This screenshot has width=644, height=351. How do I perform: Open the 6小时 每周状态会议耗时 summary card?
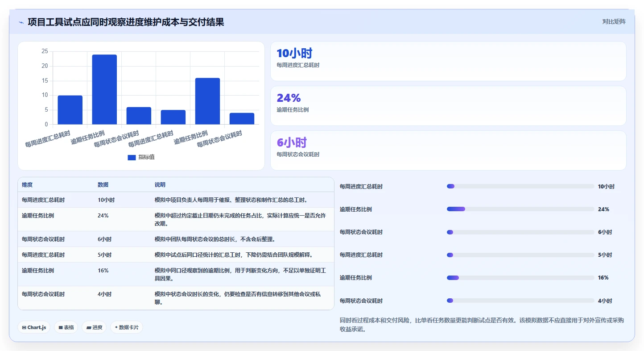(448, 150)
